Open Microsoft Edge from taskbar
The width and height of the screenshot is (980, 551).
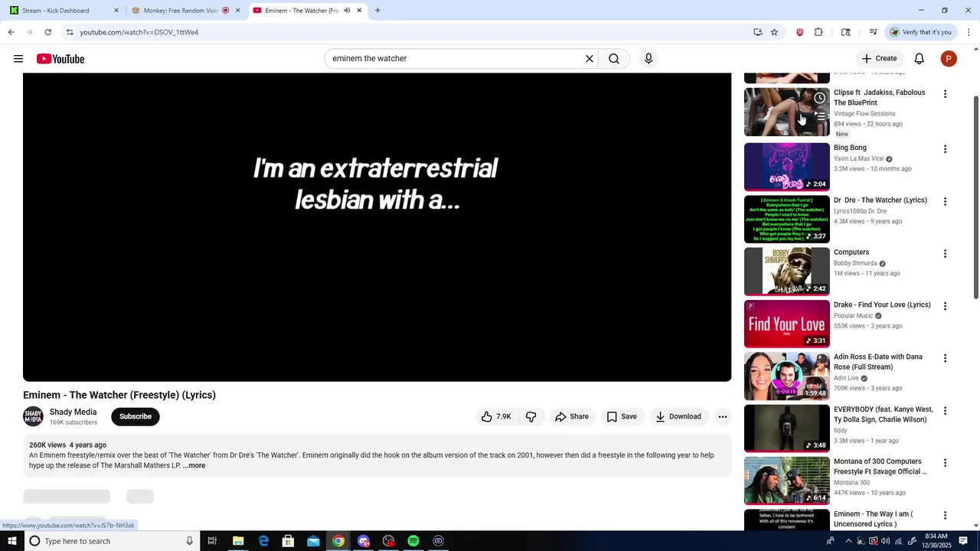[263, 541]
